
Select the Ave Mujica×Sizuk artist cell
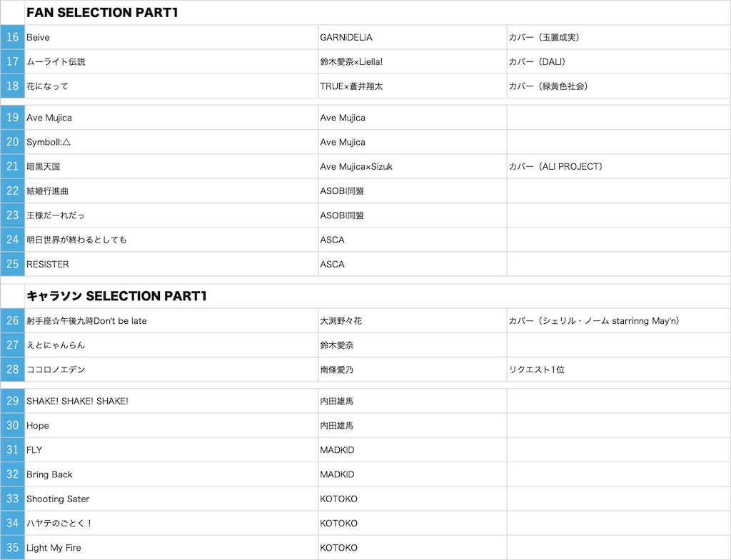click(412, 166)
